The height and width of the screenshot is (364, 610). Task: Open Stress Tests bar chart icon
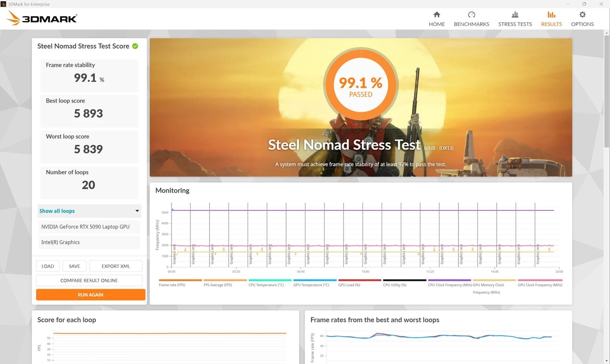[515, 15]
